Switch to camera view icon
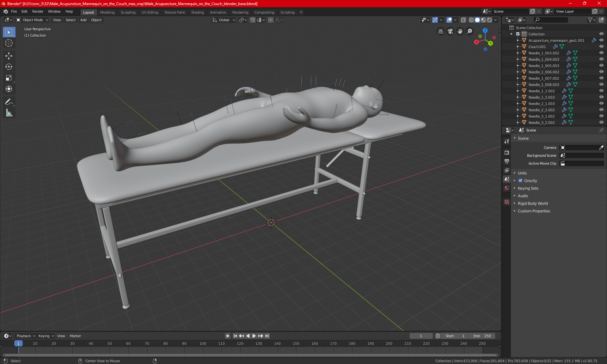607x364 pixels. coord(450,31)
